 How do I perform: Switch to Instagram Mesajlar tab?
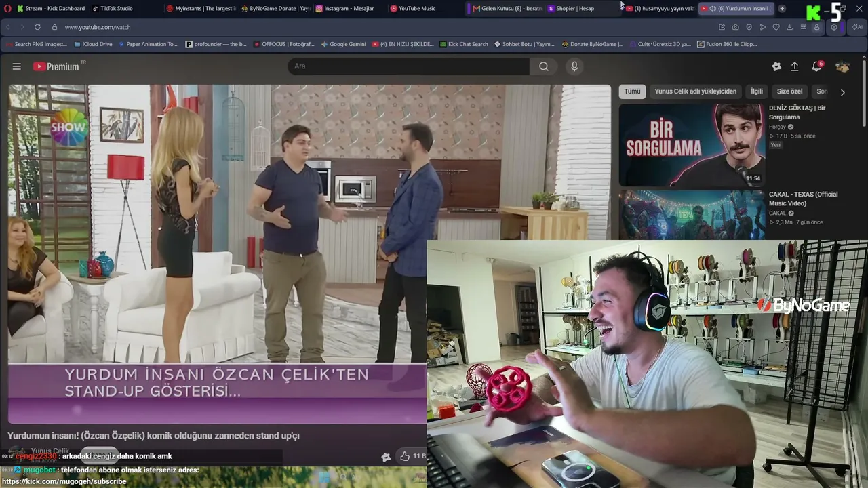350,9
